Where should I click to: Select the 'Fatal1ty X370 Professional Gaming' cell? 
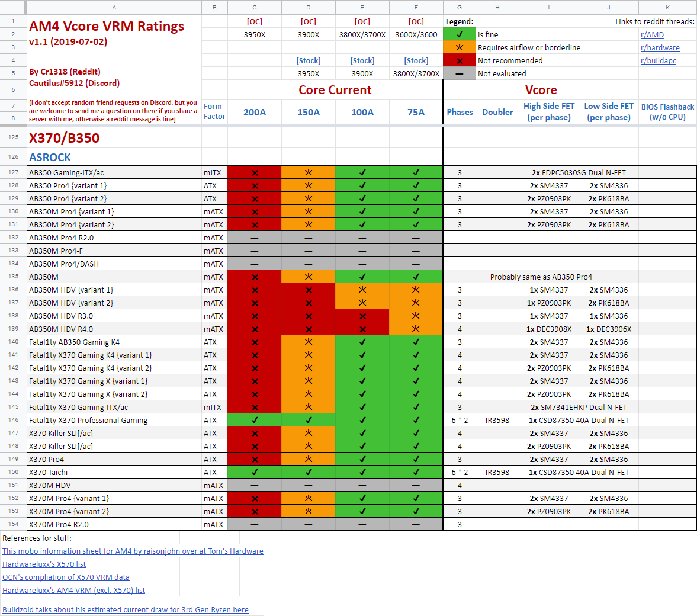(x=114, y=420)
